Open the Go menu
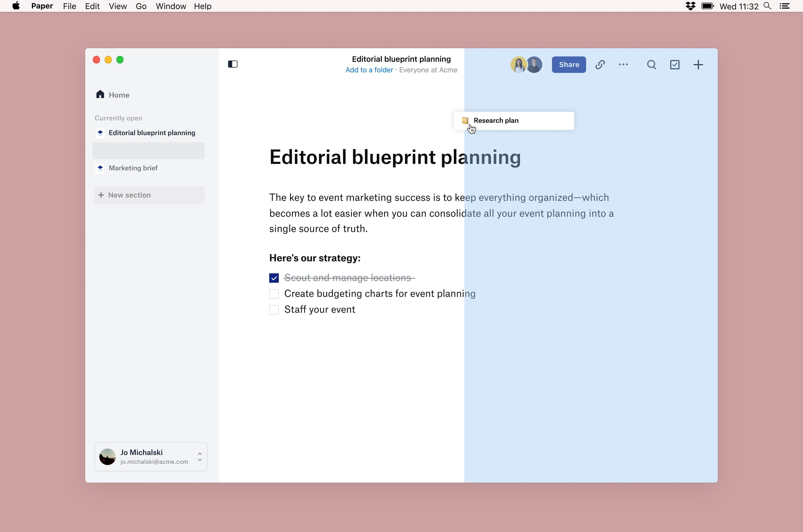 (141, 6)
